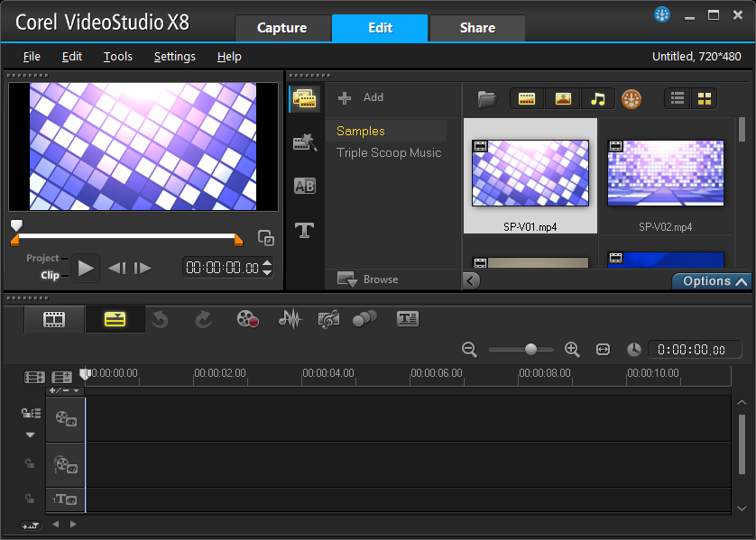The width and height of the screenshot is (756, 540).
Task: Toggle show audio files filter in library
Action: click(x=598, y=99)
